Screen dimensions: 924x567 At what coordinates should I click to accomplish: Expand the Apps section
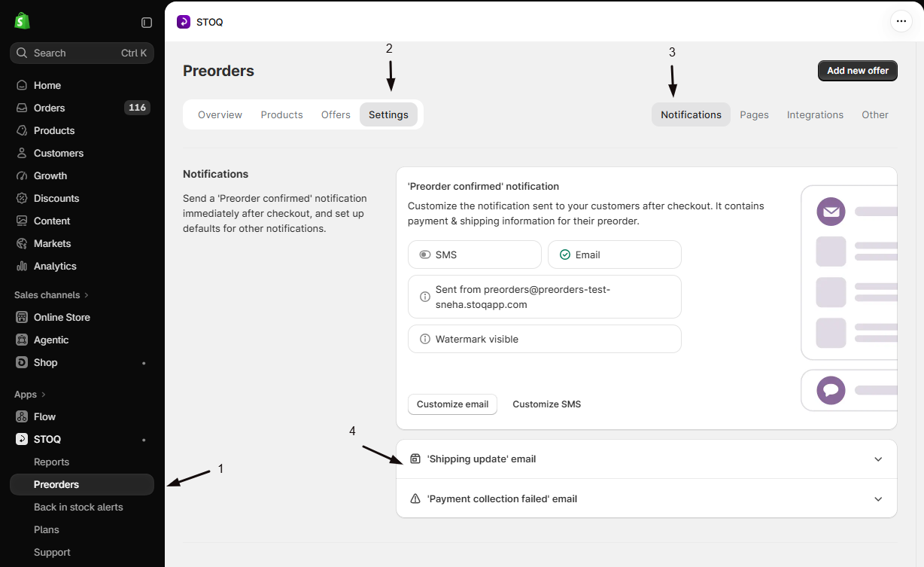click(30, 394)
